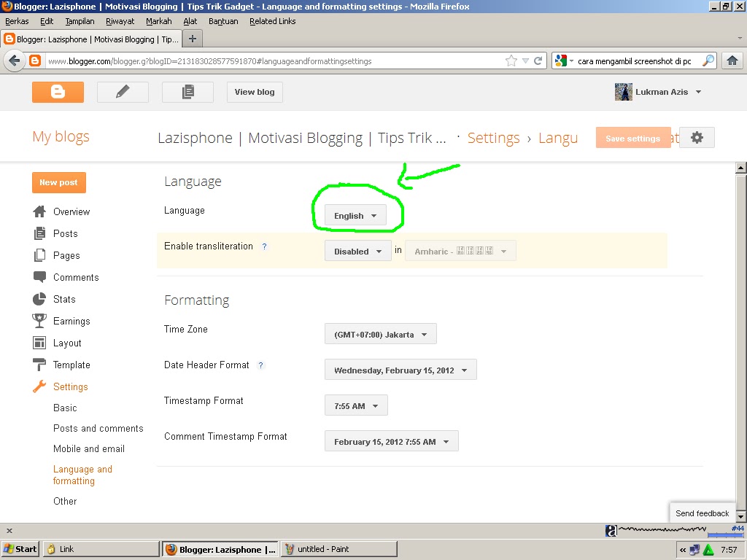Viewport: 747px width, 560px height.
Task: Switch to untitled - Paint taskbar window
Action: (x=338, y=549)
